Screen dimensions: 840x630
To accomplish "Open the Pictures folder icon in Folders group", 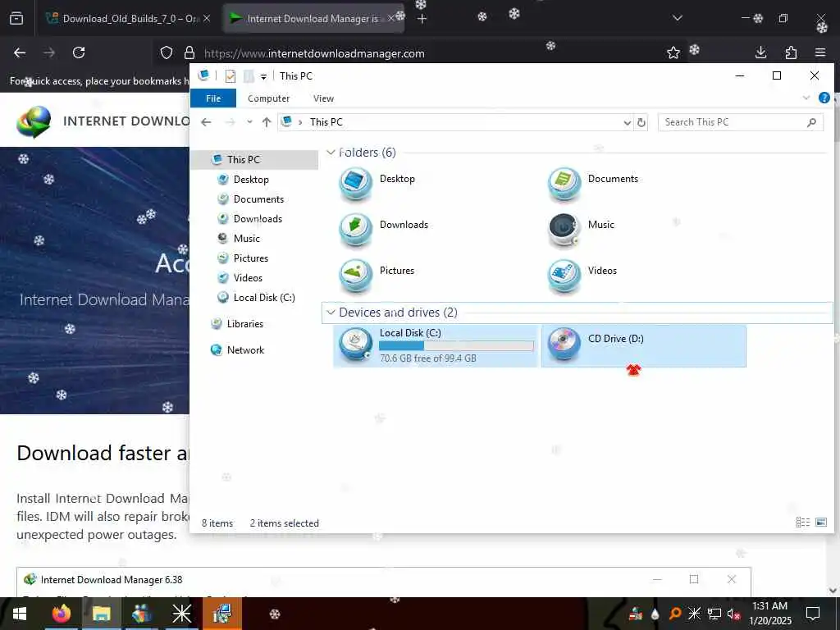I will coord(356,276).
